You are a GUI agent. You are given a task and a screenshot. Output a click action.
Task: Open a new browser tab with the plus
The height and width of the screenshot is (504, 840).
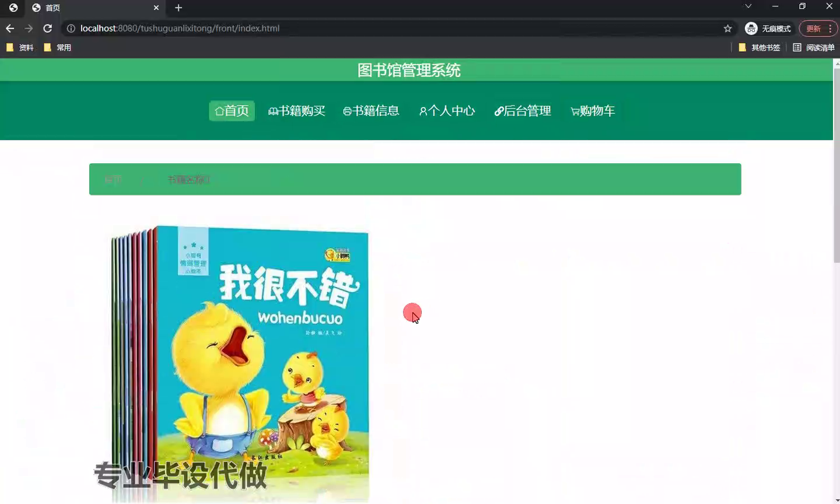click(178, 8)
